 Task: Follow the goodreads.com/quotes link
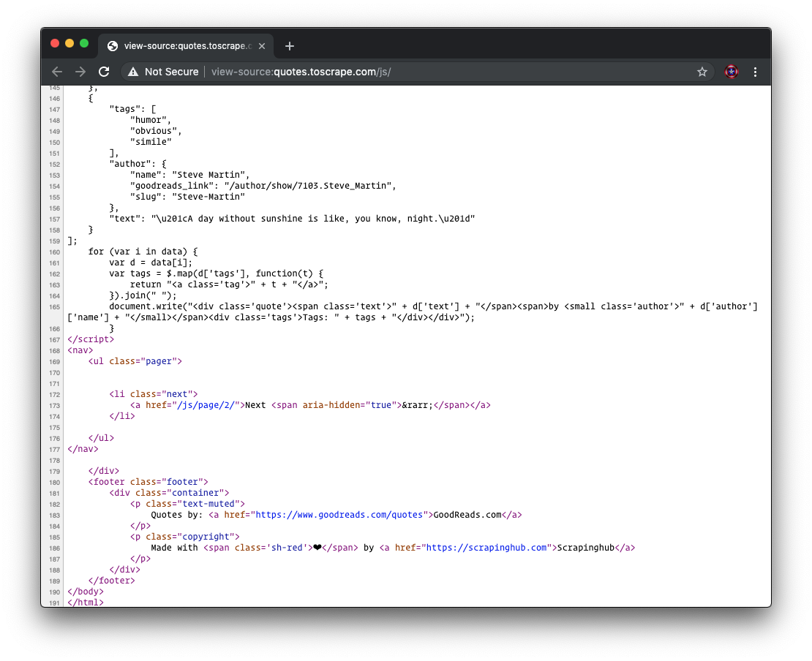(x=339, y=515)
